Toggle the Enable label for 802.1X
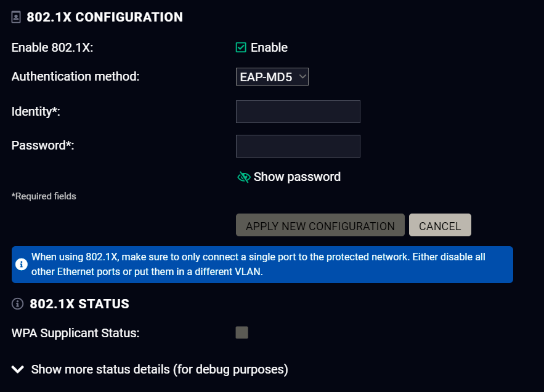 [269, 47]
